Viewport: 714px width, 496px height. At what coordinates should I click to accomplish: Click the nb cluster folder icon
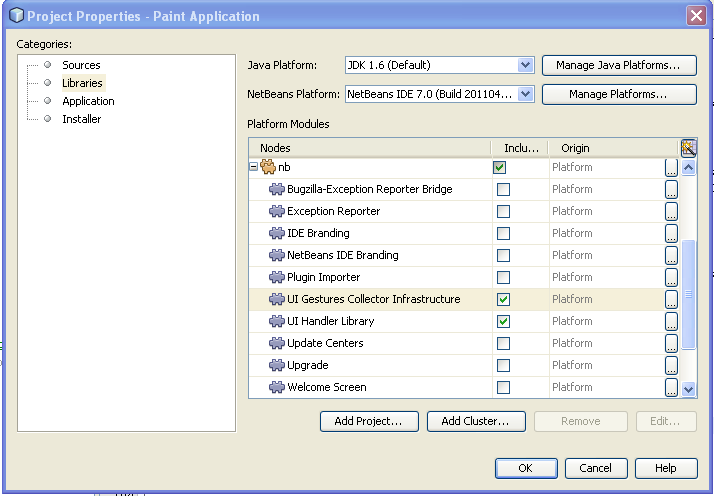coord(268,167)
